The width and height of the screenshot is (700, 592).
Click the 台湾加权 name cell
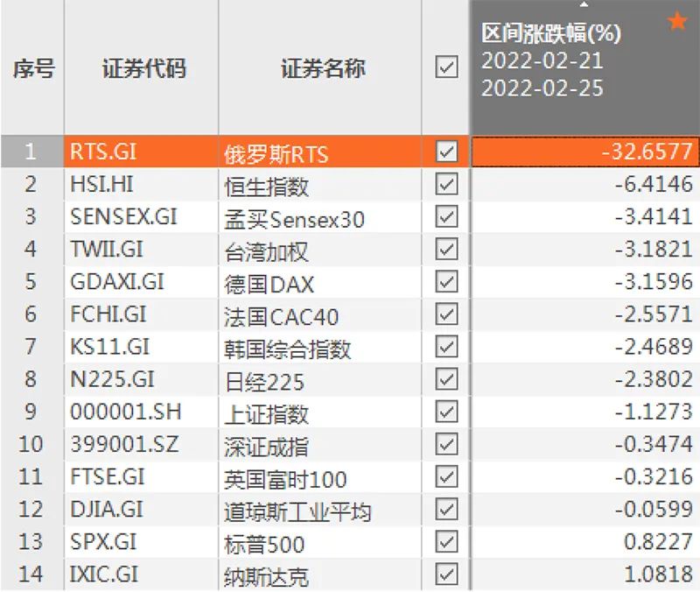(320, 250)
